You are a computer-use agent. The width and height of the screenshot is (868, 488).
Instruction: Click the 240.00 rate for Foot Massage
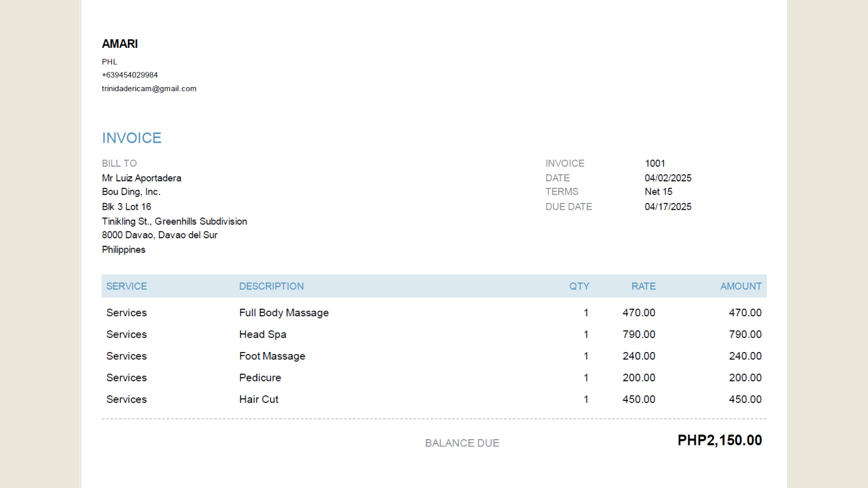639,356
